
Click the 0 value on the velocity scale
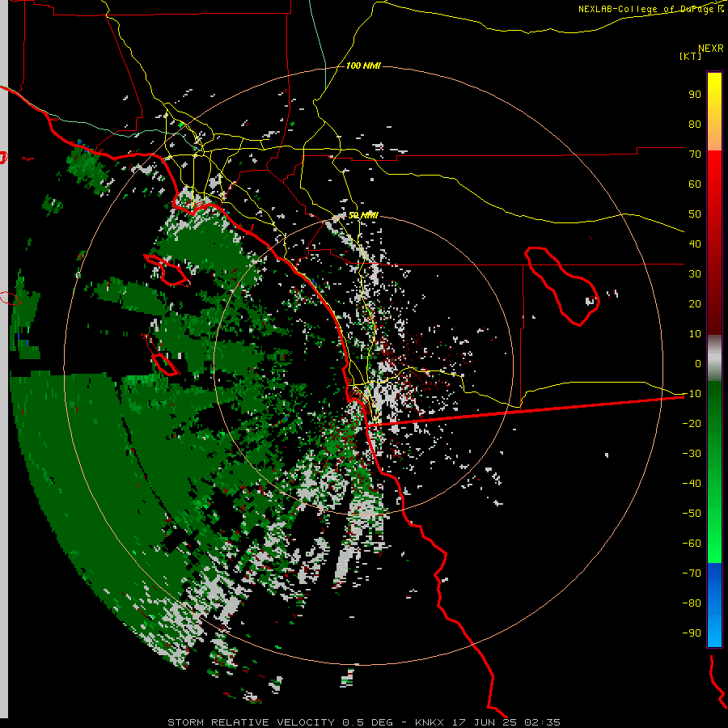coord(698,363)
